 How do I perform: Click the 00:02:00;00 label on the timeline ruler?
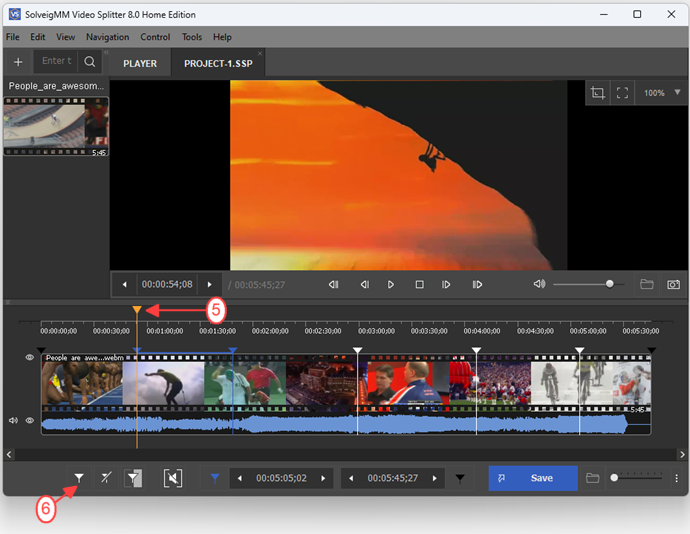pos(270,331)
